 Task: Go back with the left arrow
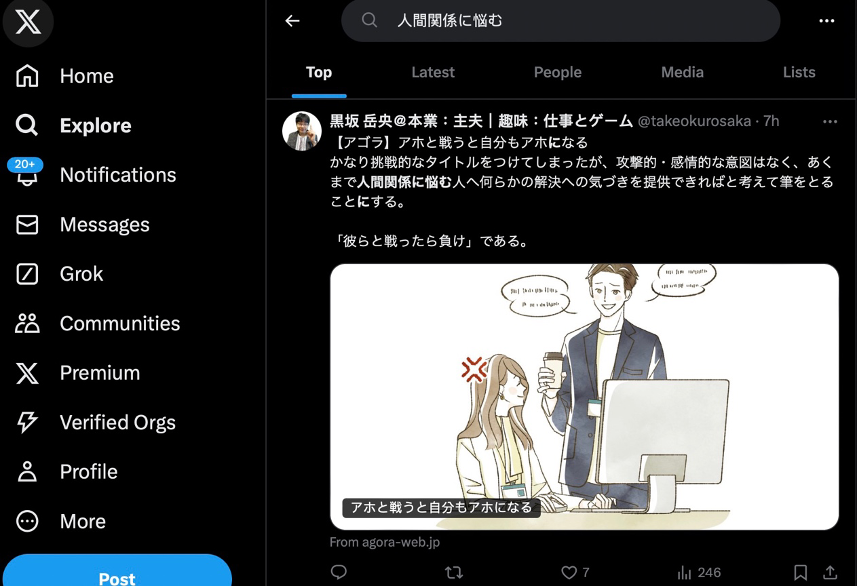[x=293, y=21]
